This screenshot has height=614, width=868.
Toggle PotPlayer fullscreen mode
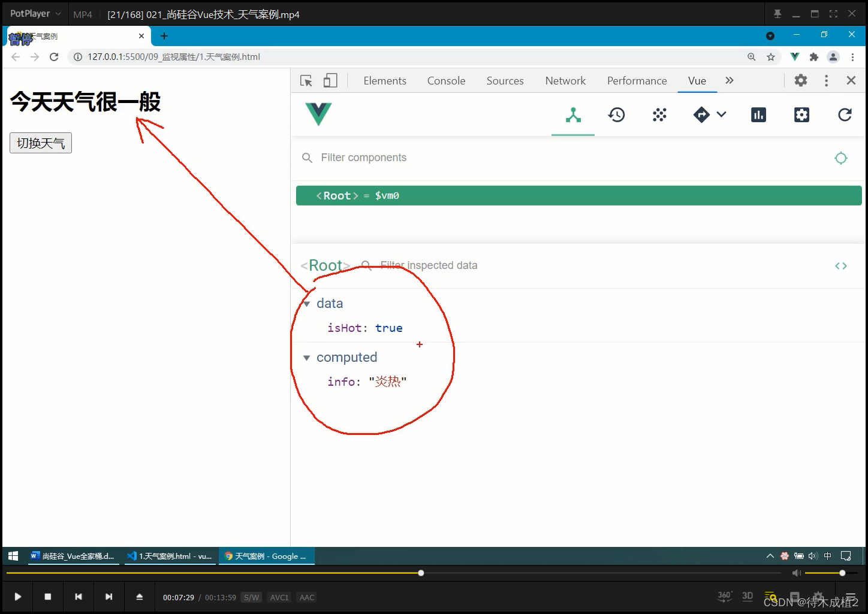(x=833, y=14)
